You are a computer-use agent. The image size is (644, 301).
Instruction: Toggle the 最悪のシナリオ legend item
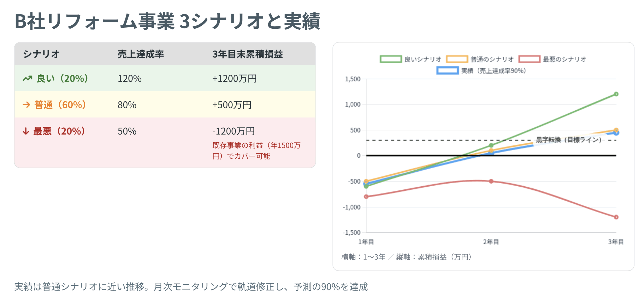(552, 59)
